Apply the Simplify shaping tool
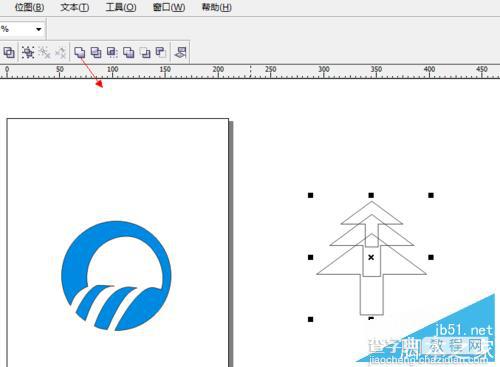Viewport: 500px width, 367px height. (x=129, y=52)
